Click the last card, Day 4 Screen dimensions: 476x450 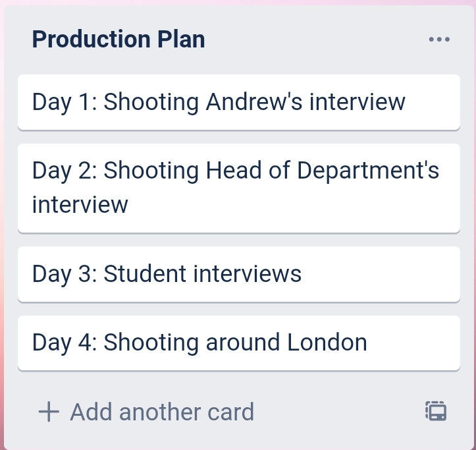[x=238, y=343]
